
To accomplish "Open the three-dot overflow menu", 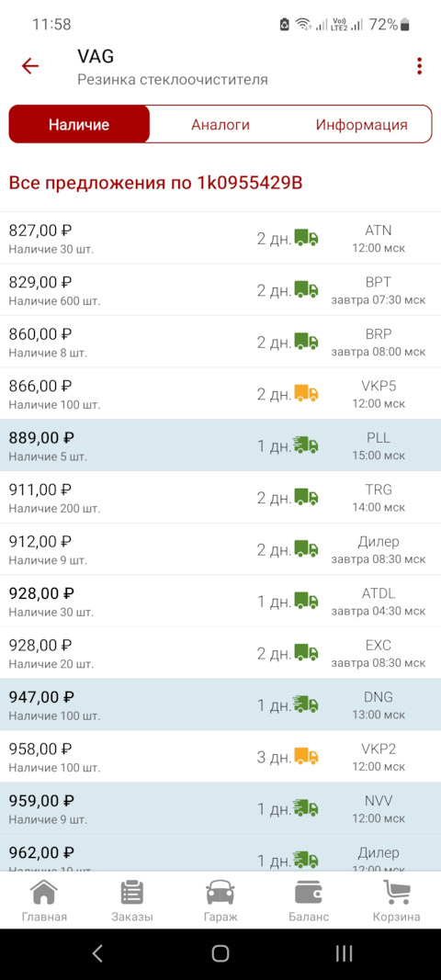I will click(x=419, y=66).
